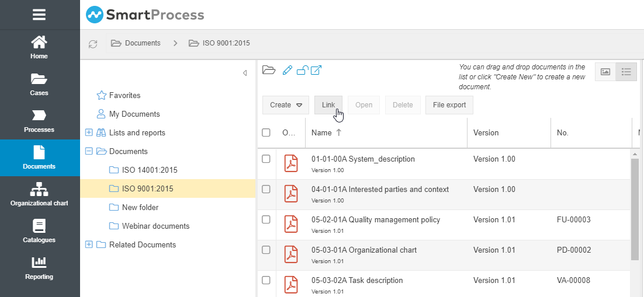
Task: Click the refresh icon in breadcrumb bar
Action: pos(93,44)
